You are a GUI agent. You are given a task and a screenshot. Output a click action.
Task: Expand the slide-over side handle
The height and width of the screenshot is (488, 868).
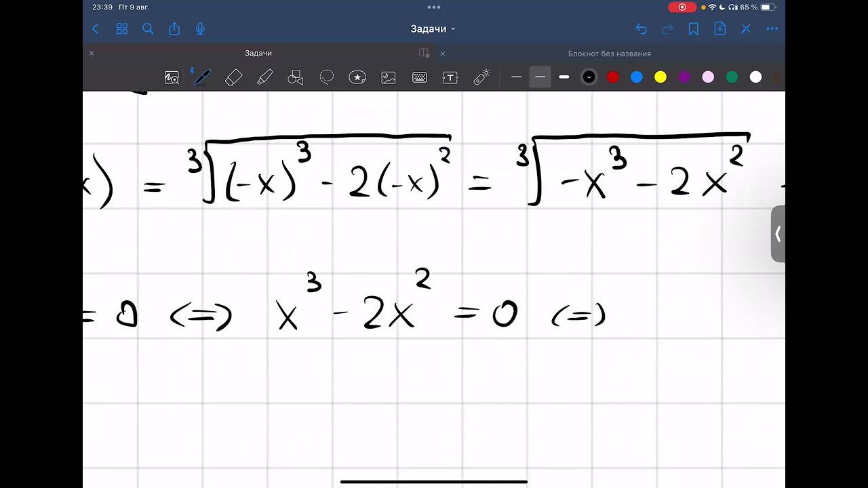pyautogui.click(x=778, y=234)
